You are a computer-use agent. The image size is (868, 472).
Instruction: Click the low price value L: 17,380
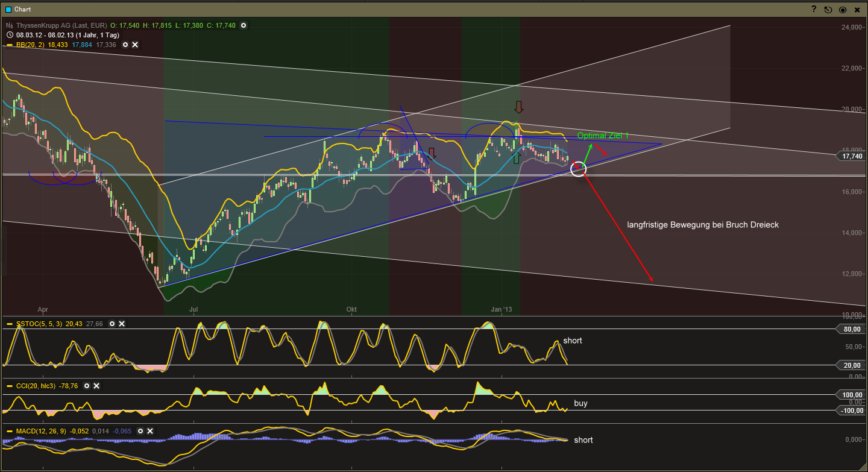click(190, 26)
